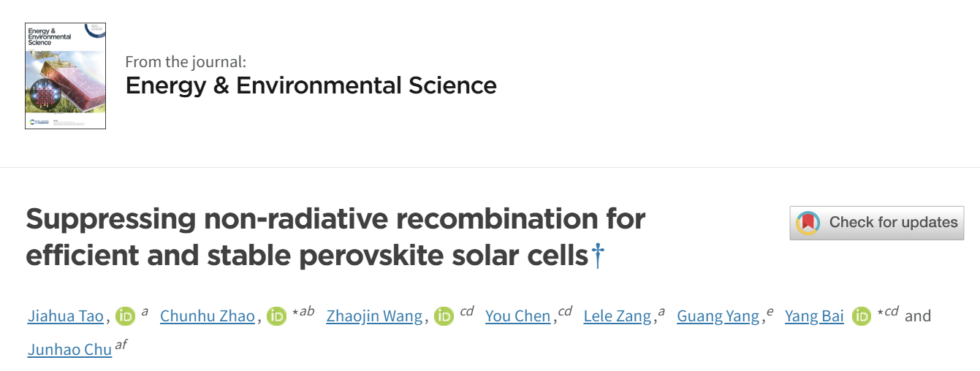Click the '*ab' affiliation marker after Chunhu Zhao

tap(303, 312)
